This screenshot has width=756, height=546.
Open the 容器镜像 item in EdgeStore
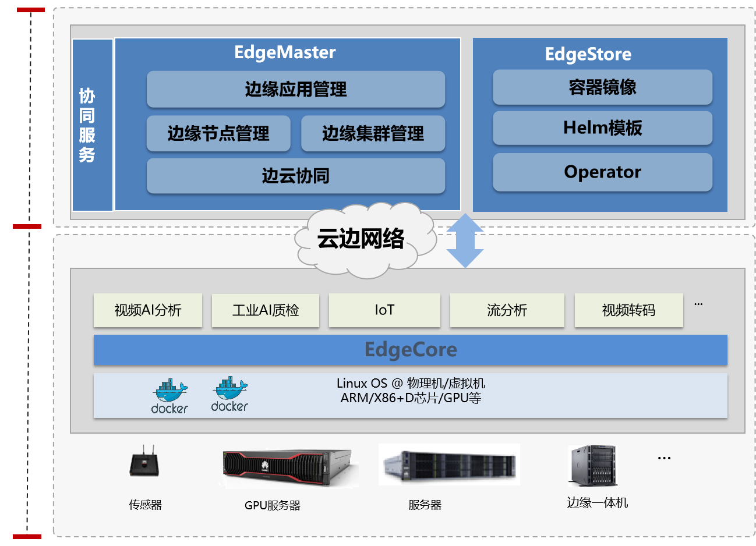coord(602,87)
